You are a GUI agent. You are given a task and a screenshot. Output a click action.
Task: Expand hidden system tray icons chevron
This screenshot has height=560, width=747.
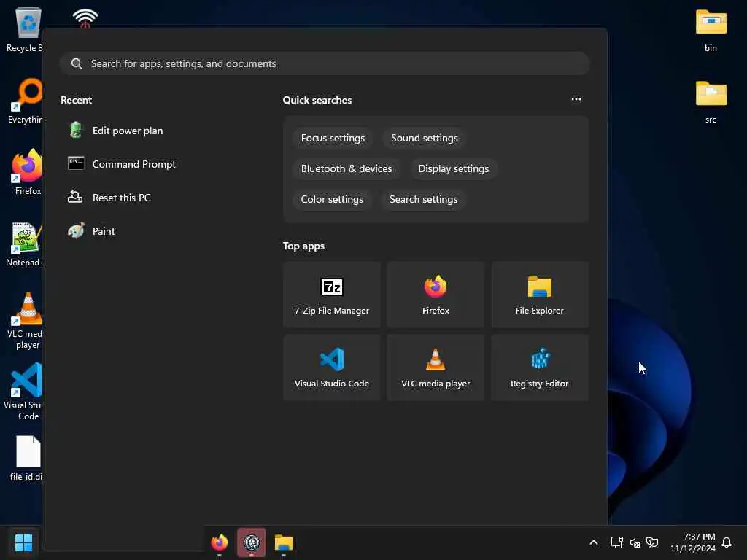(x=594, y=542)
